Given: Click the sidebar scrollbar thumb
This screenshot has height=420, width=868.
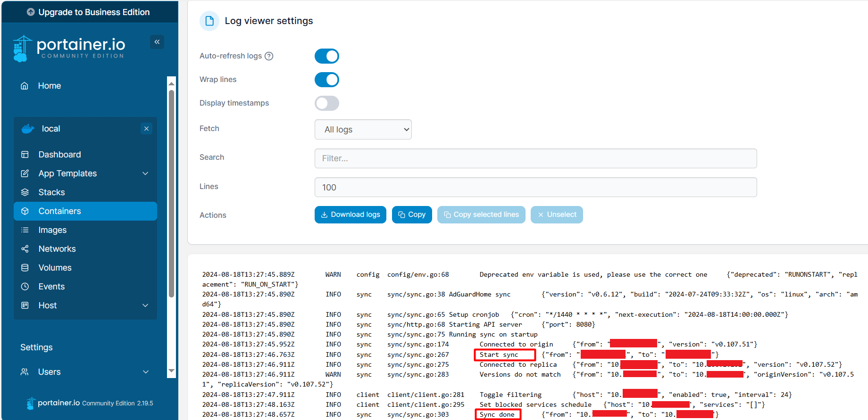Looking at the screenshot, I should [172, 193].
